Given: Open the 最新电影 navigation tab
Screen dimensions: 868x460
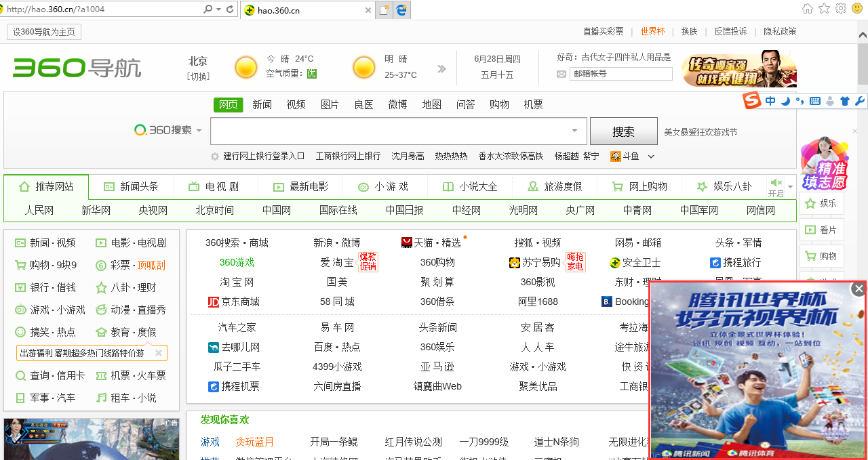Looking at the screenshot, I should (300, 186).
